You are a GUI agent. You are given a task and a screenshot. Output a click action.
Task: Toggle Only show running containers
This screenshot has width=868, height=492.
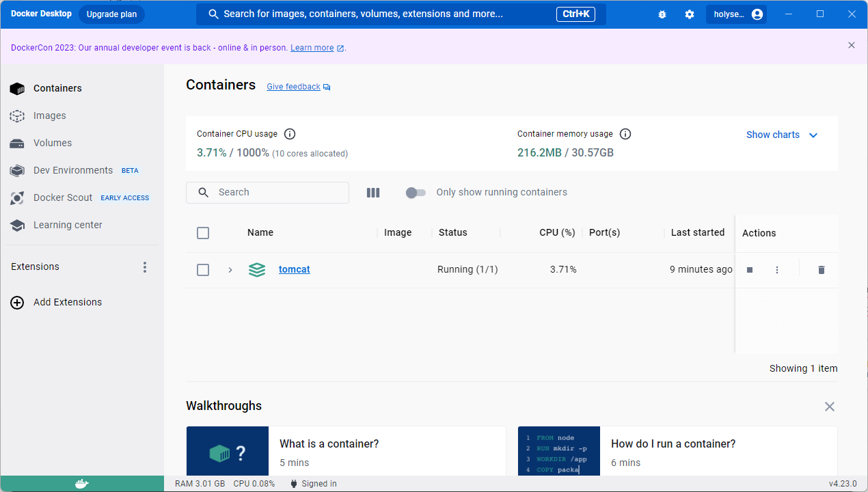(x=416, y=193)
